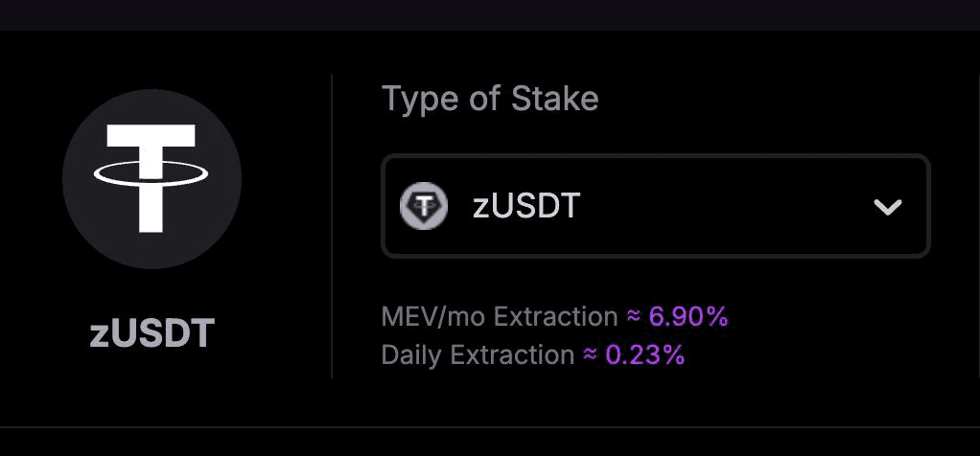Expand the stake type chevron arrow
Screen dimensions: 980x456
(888, 207)
